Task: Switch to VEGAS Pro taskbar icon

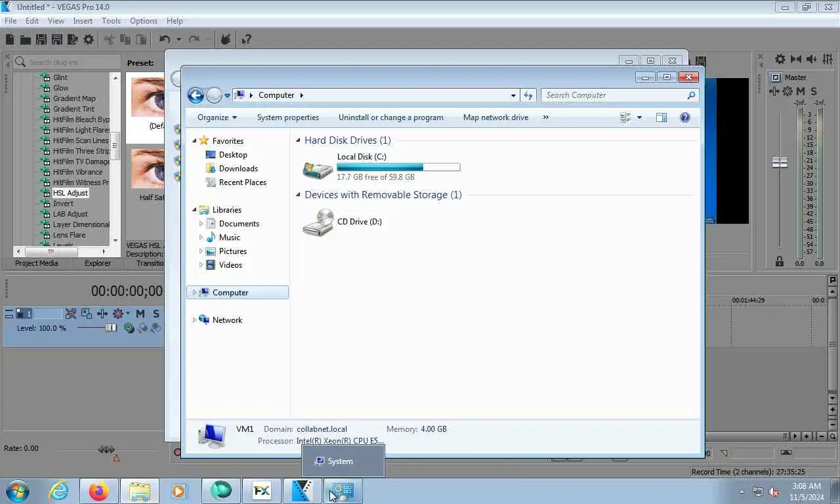Action: (302, 491)
